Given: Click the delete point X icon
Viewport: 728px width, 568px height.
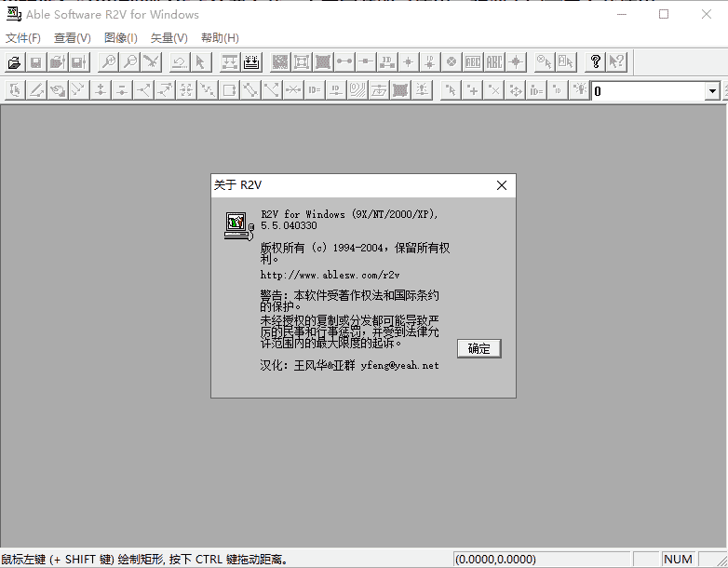Looking at the screenshot, I should (494, 90).
